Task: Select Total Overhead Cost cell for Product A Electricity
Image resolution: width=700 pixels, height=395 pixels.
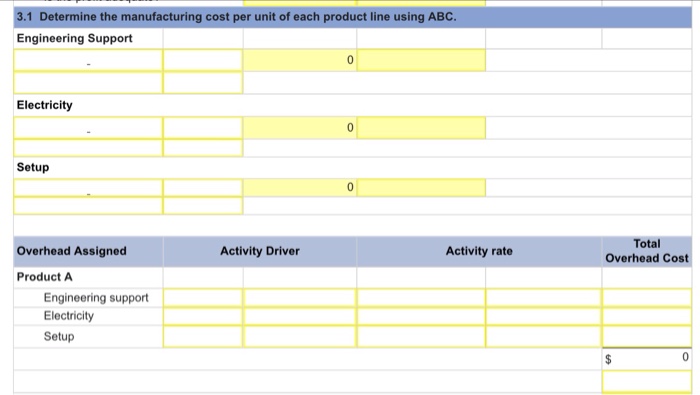Action: [647, 316]
